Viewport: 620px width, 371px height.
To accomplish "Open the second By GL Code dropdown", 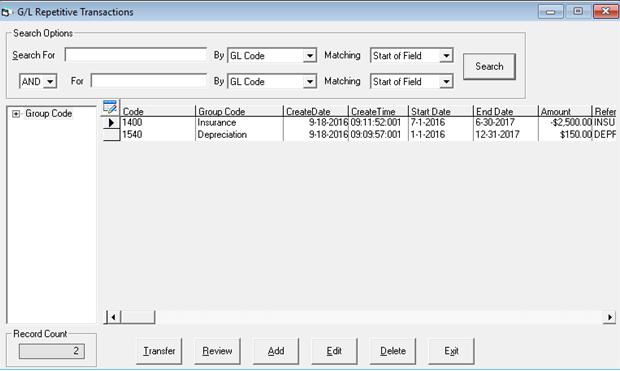I will point(310,82).
